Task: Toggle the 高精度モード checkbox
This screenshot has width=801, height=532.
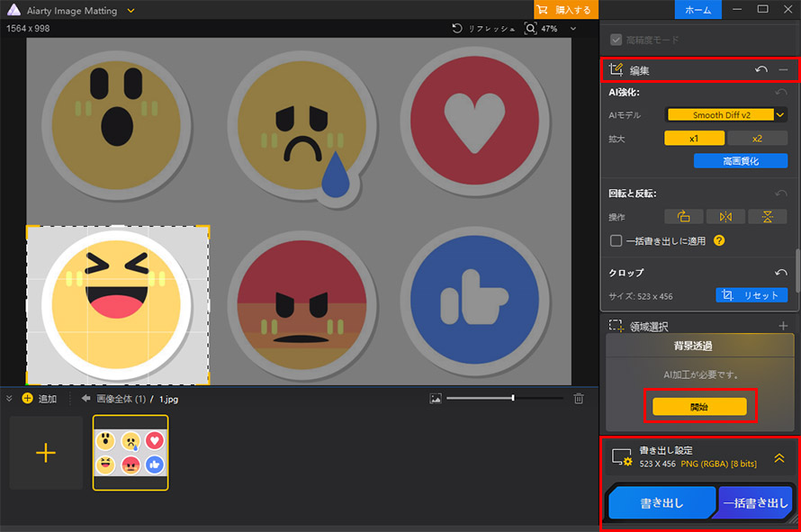Action: (x=616, y=40)
